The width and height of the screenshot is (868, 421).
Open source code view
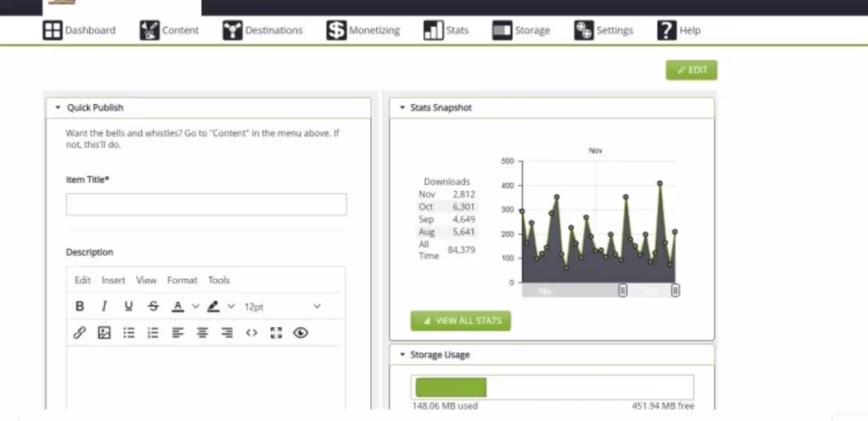pyautogui.click(x=252, y=333)
